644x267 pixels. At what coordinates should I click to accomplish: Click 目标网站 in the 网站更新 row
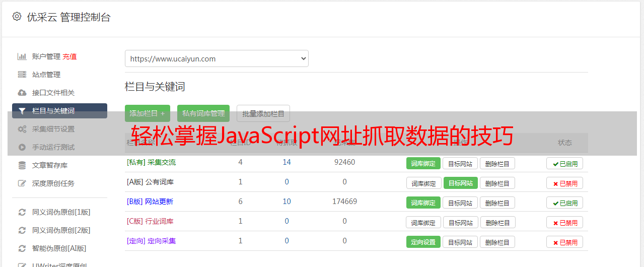point(460,203)
